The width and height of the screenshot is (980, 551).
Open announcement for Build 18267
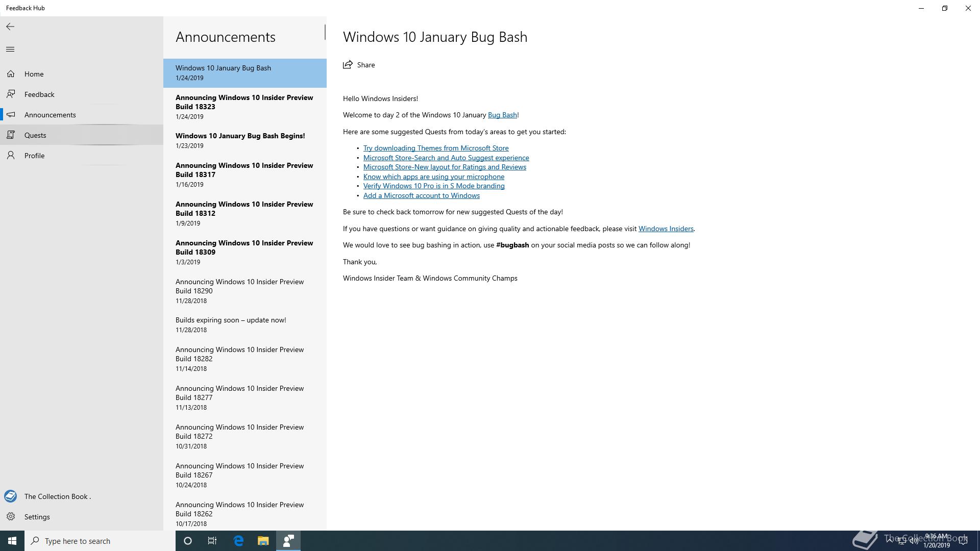click(x=245, y=475)
